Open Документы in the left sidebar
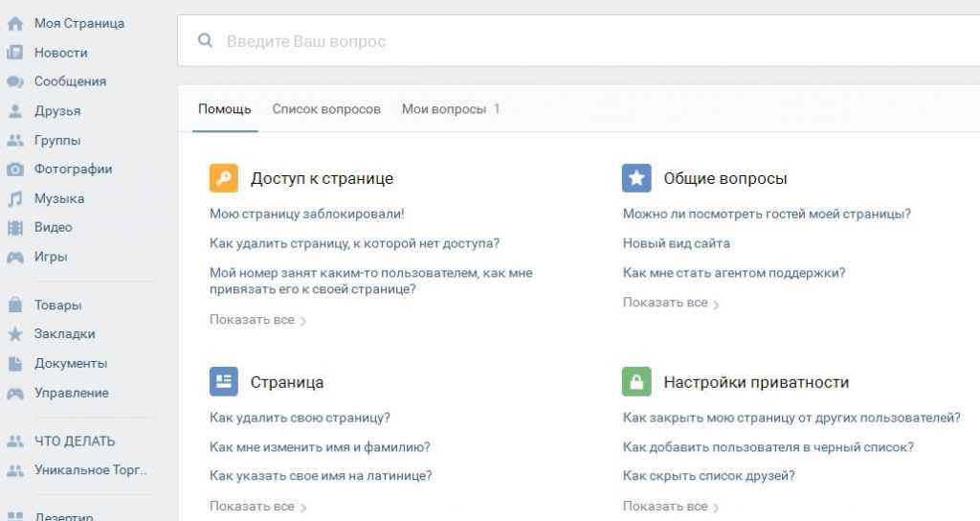This screenshot has width=980, height=521. point(71,364)
